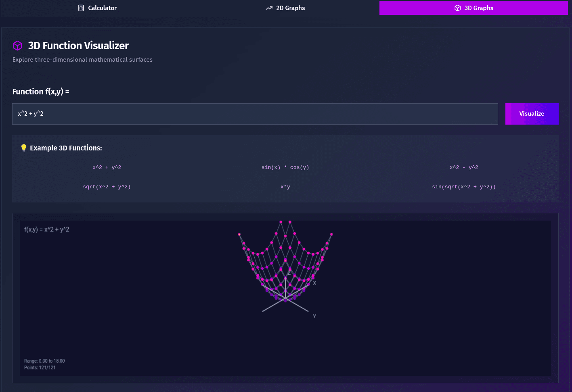This screenshot has width=572, height=392.
Task: Pick the sin(sqrt(x^2 + y^2)) example
Action: pos(464,187)
